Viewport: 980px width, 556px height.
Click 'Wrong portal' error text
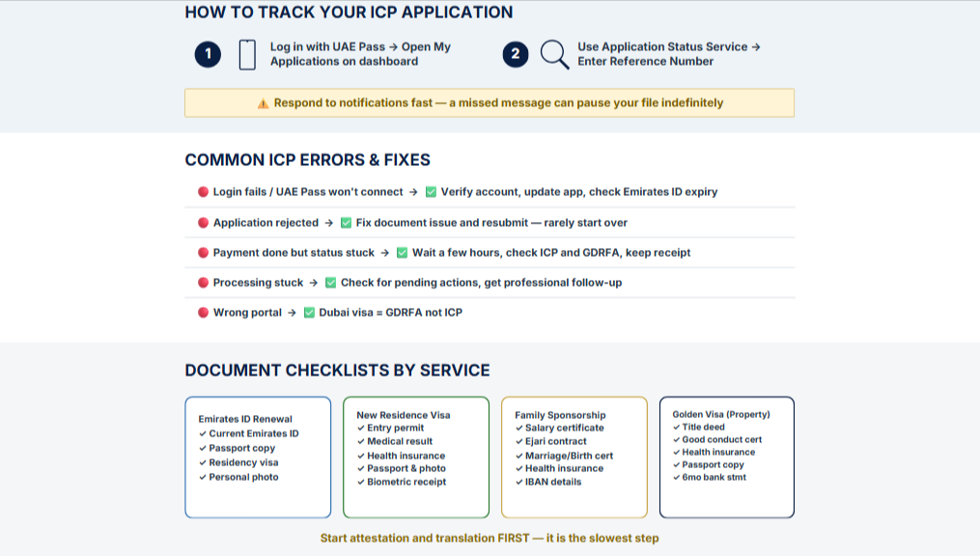point(247,313)
